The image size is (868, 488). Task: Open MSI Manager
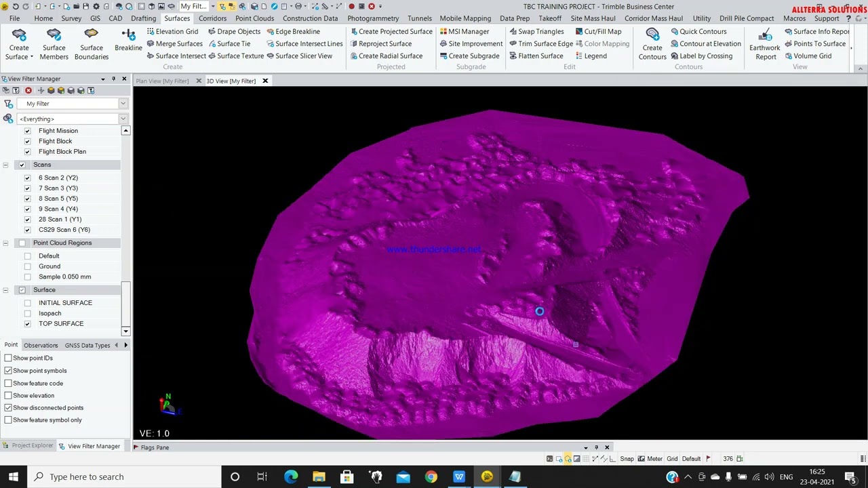(x=464, y=32)
